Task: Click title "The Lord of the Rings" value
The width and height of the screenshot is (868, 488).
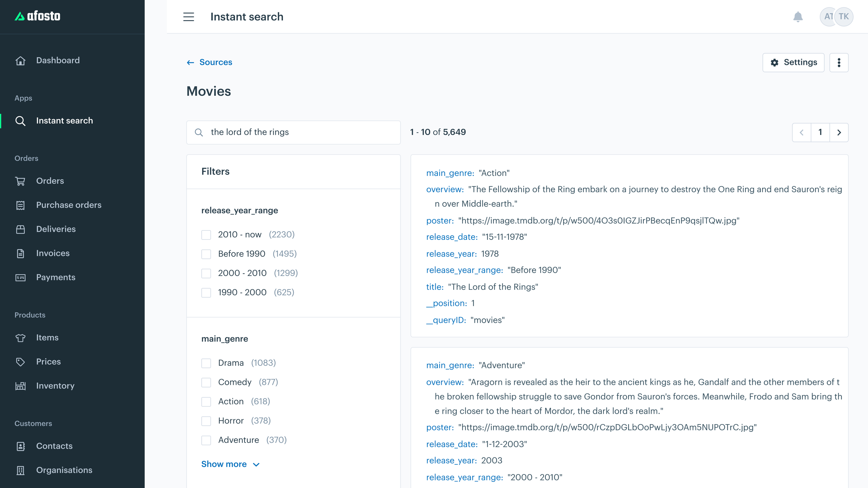Action: (493, 287)
